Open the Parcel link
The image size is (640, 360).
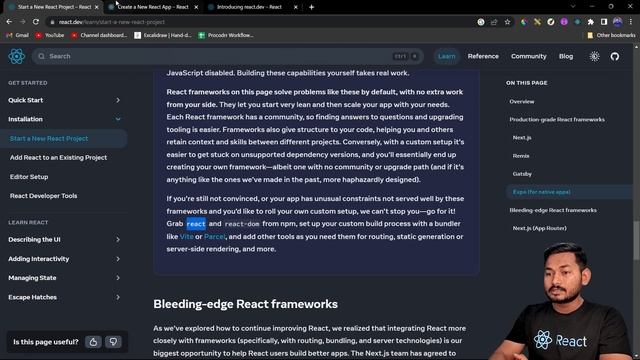coord(215,236)
